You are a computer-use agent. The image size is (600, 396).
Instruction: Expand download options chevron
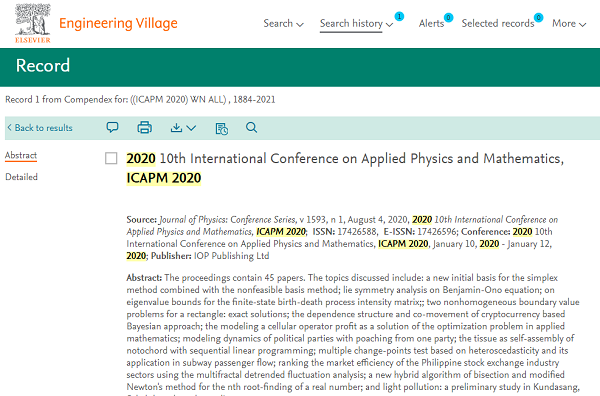tap(191, 128)
